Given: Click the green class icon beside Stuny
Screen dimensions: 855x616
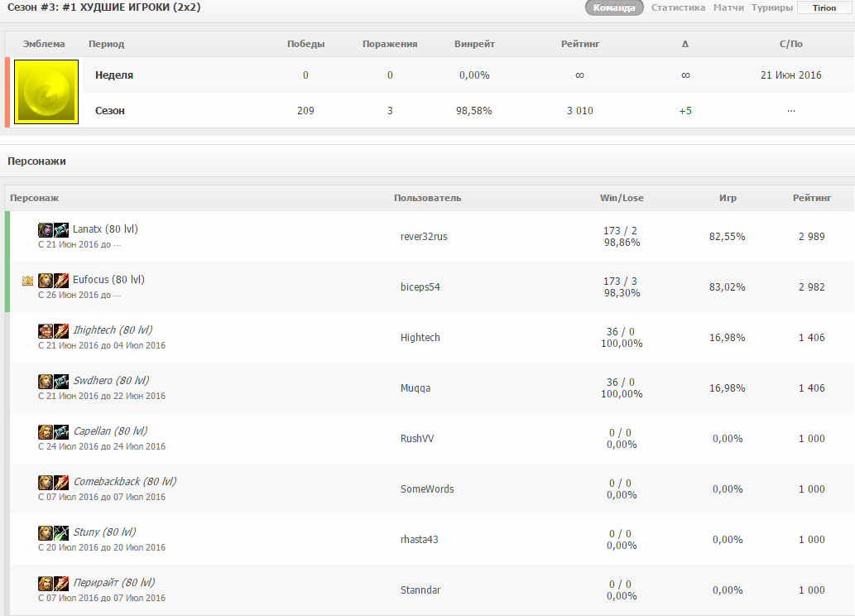Looking at the screenshot, I should 61,532.
